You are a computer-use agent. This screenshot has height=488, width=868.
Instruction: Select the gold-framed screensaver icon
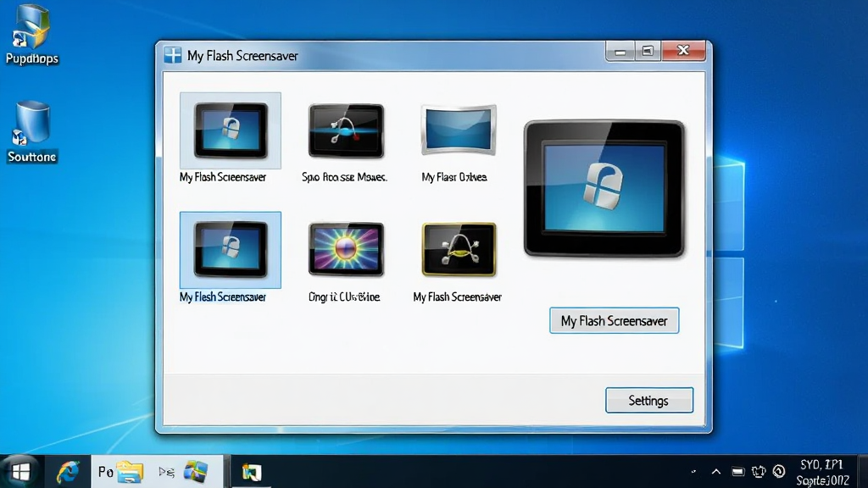click(x=459, y=249)
